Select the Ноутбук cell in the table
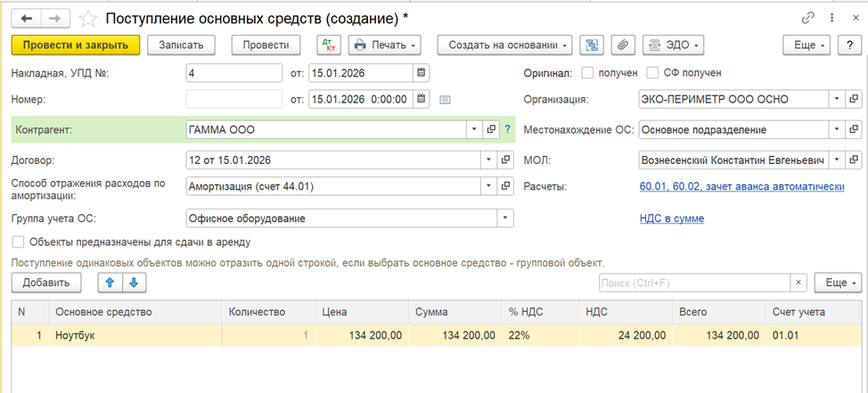 click(x=135, y=335)
